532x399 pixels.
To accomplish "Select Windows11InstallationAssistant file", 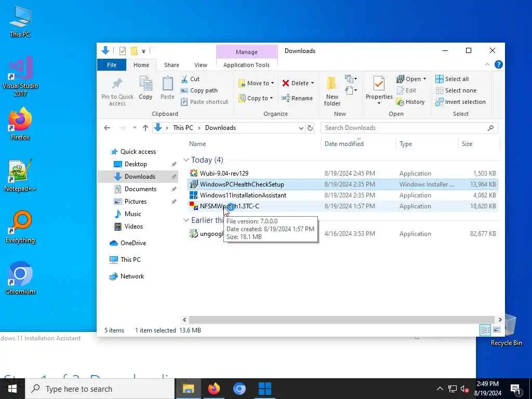I will coord(343,195).
